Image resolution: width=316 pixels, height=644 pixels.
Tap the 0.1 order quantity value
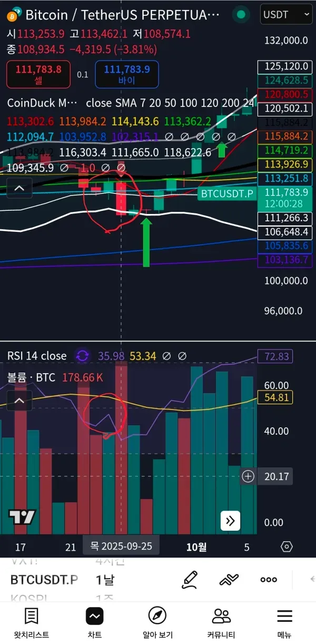tap(83, 74)
